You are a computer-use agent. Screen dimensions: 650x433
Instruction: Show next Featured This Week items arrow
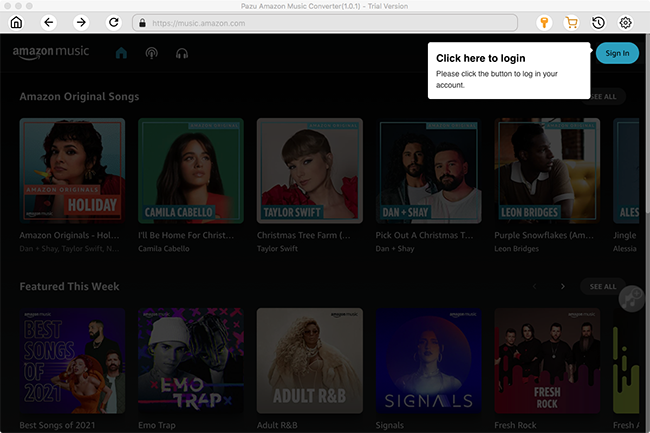563,286
